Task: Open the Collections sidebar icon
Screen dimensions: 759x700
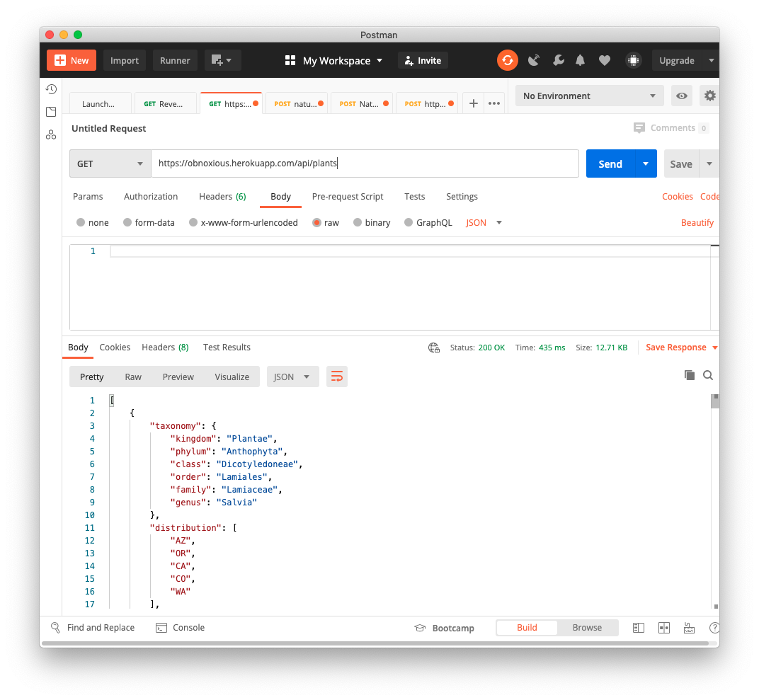Action: coord(51,112)
